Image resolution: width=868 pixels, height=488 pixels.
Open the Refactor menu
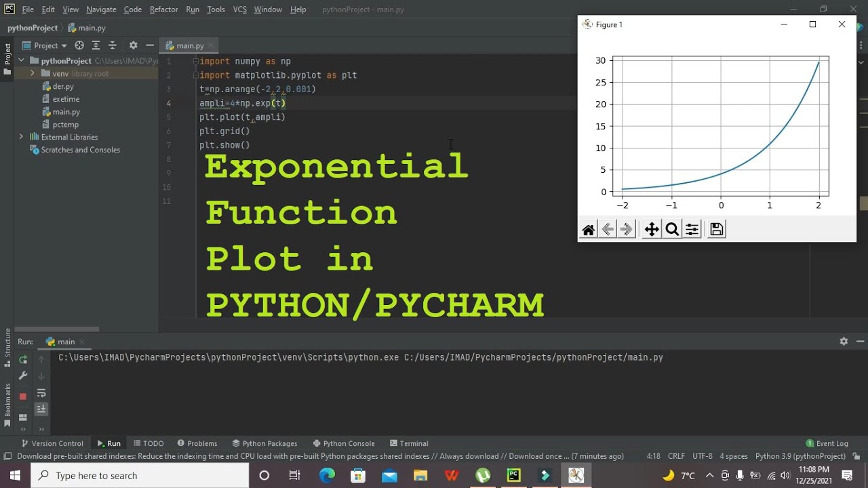click(x=163, y=9)
